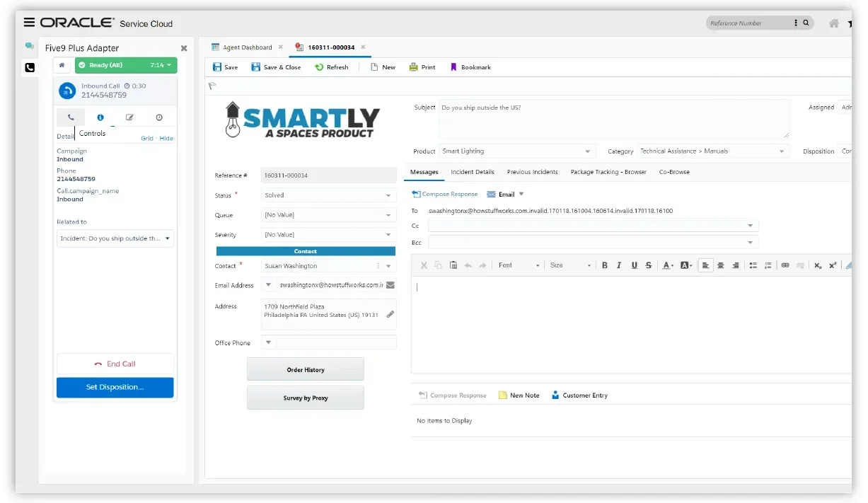Click the Refresh toolbar icon
Screen dimensions: 868x503
[320, 67]
